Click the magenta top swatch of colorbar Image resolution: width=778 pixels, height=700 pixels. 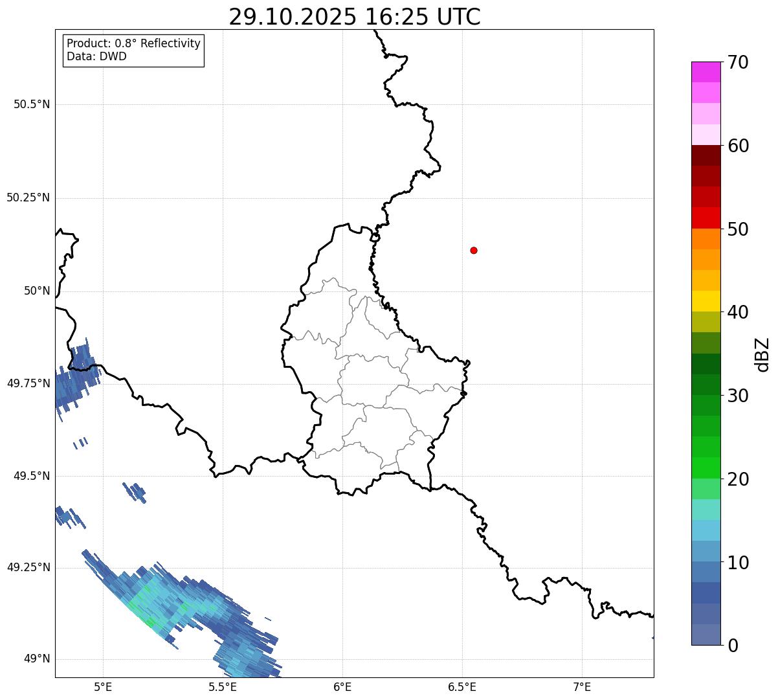click(706, 72)
